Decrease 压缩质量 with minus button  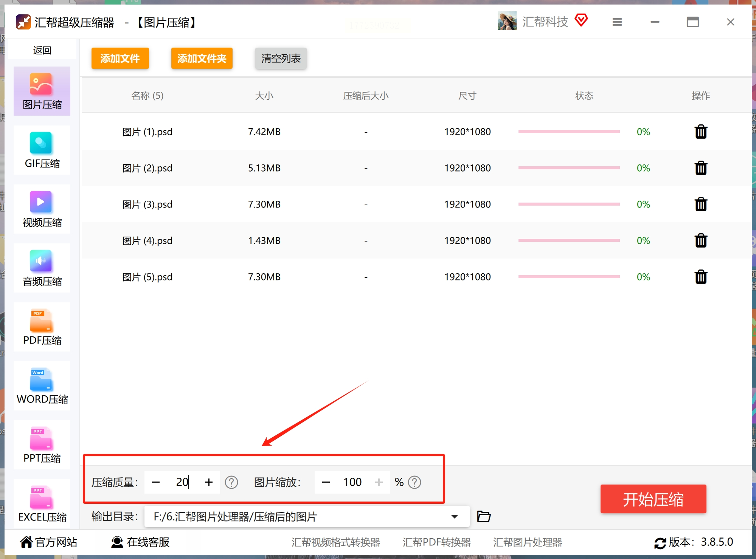click(156, 482)
